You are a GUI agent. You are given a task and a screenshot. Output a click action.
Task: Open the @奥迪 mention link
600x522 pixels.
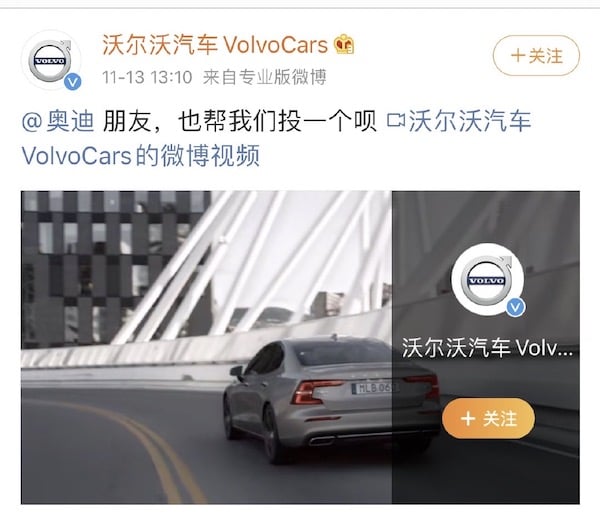(58, 122)
